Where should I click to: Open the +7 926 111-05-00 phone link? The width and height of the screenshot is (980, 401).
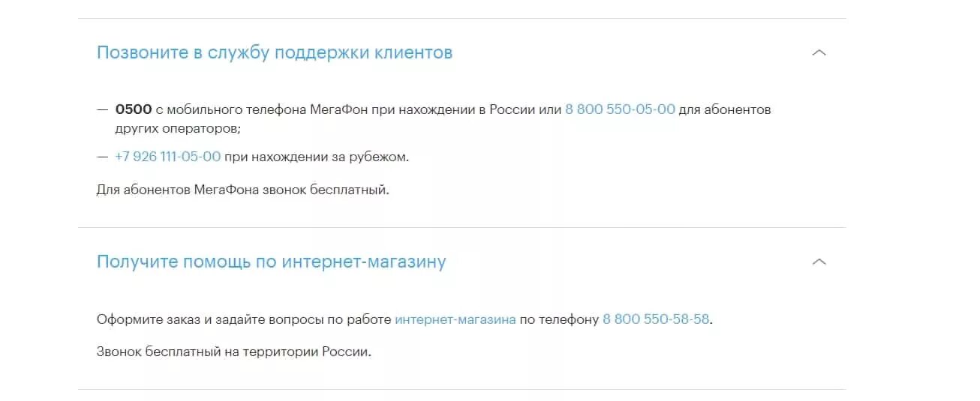pyautogui.click(x=168, y=157)
